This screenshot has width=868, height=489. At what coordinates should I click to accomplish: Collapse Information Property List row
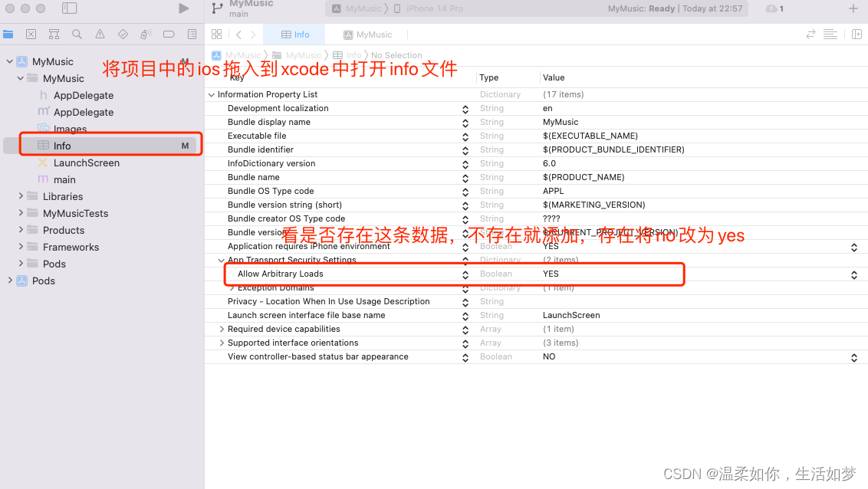tap(211, 94)
